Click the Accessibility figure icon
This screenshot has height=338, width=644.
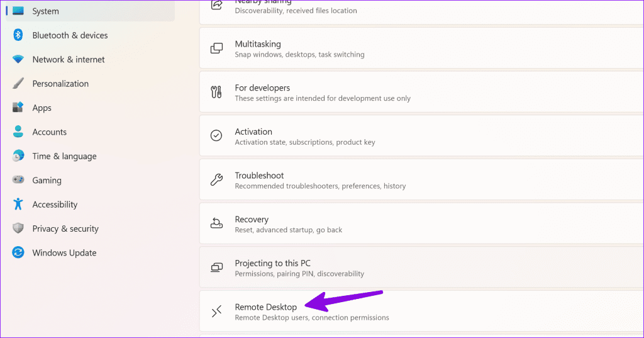pos(18,205)
